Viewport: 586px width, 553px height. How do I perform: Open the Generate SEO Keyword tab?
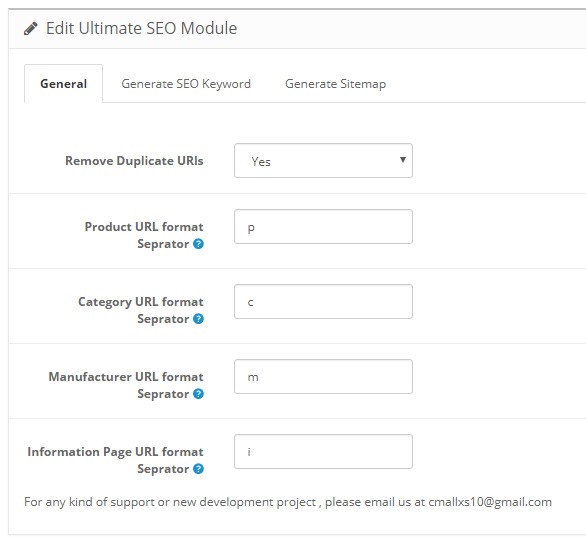click(186, 84)
